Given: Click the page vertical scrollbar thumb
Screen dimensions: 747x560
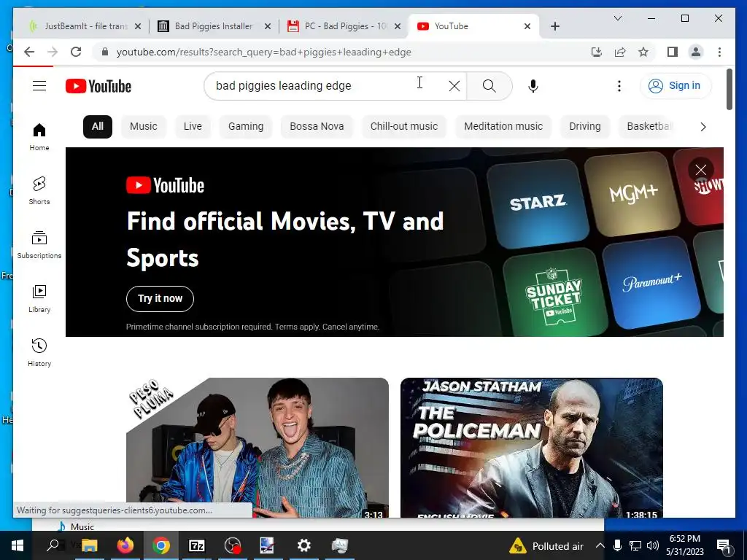Looking at the screenshot, I should coord(729,90).
